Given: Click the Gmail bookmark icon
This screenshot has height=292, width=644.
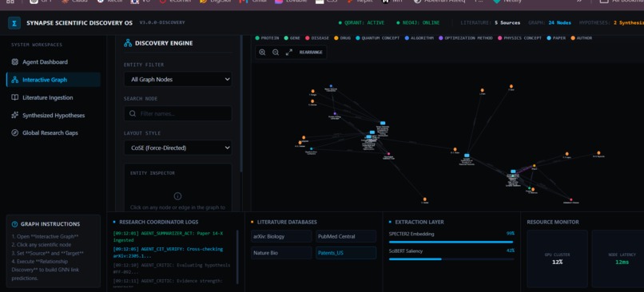Looking at the screenshot, I should pos(244,2).
